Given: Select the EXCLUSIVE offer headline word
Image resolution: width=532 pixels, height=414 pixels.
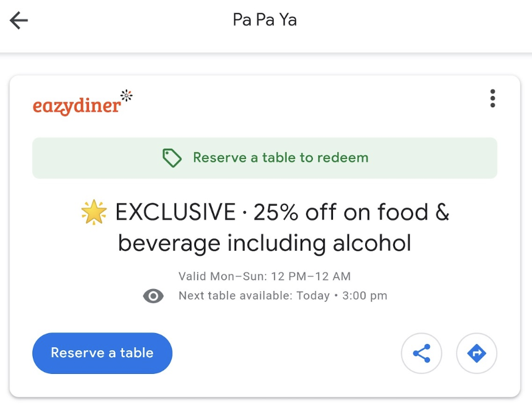Looking at the screenshot, I should point(175,212).
